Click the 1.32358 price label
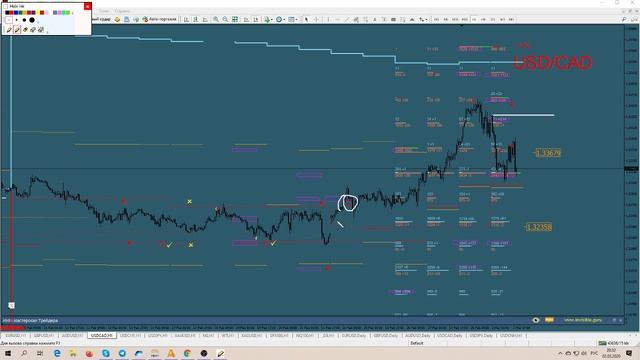The image size is (640, 360). pos(539,227)
